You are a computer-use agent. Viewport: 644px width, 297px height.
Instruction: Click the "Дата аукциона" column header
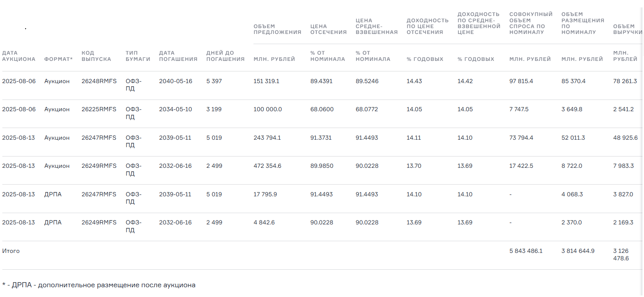18,56
